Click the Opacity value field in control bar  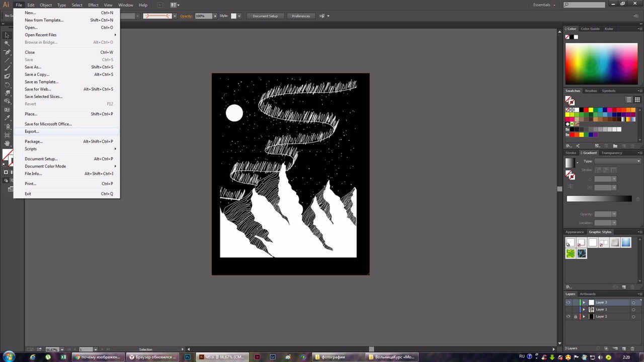[203, 16]
